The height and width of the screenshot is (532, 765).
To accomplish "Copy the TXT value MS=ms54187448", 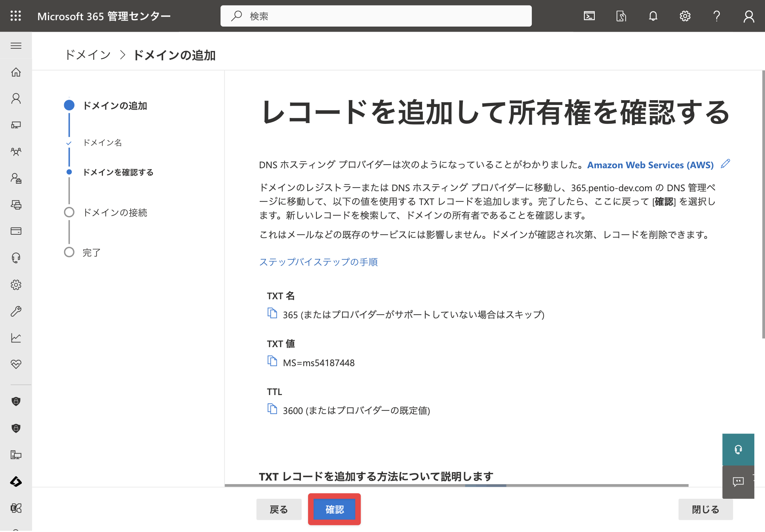I will click(272, 361).
